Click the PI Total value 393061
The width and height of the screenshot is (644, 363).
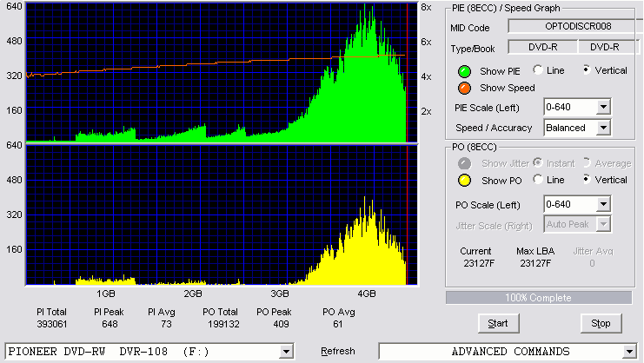(x=52, y=324)
